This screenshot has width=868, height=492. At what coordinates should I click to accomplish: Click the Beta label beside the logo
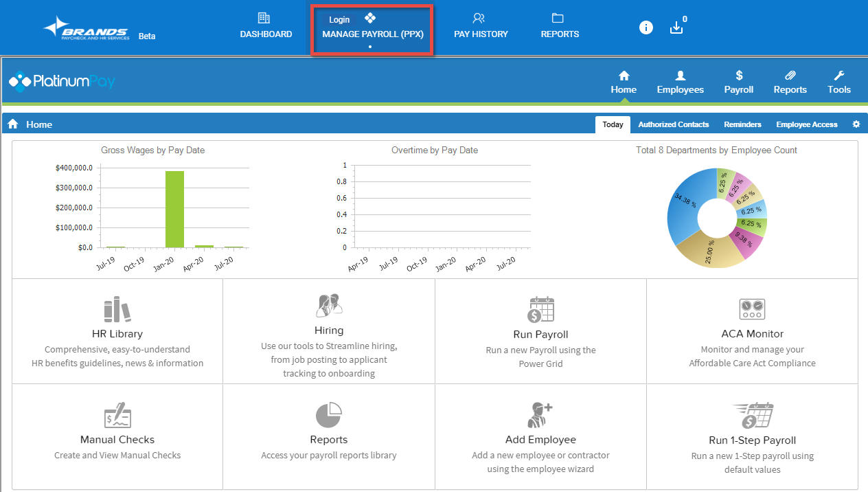pos(147,36)
